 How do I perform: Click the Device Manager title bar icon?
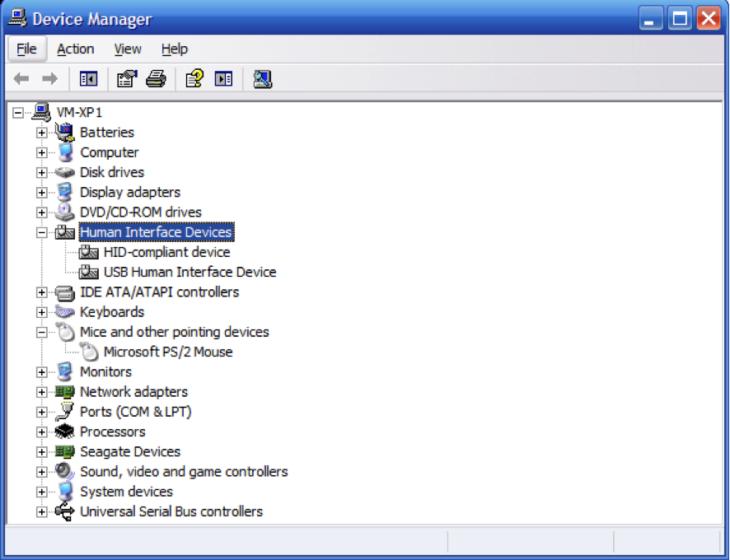pyautogui.click(x=17, y=18)
